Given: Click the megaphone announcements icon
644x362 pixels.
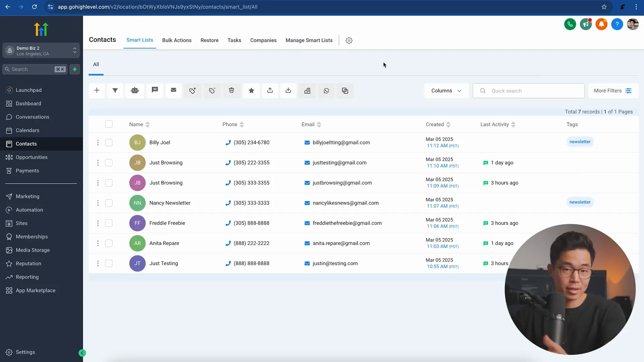Looking at the screenshot, I should [x=586, y=24].
